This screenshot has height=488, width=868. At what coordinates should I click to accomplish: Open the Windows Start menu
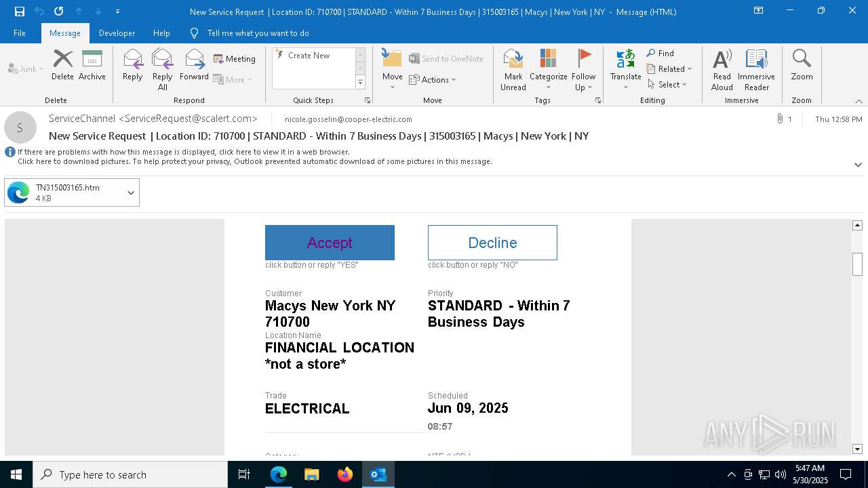coord(16,474)
